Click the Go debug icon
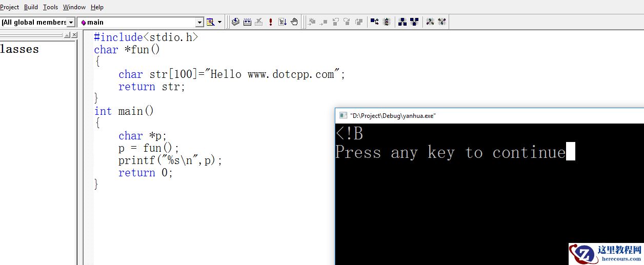 pyautogui.click(x=283, y=22)
